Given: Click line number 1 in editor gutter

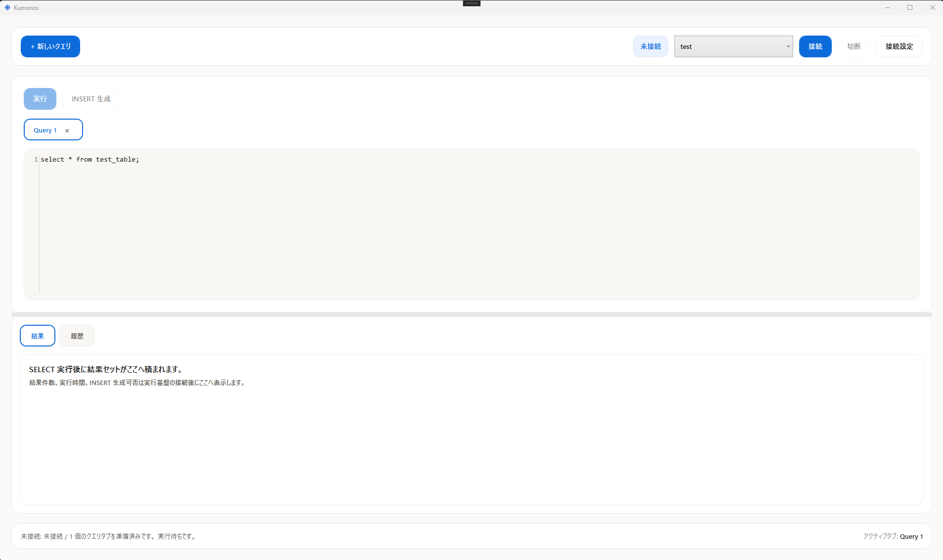Looking at the screenshot, I should tap(36, 159).
